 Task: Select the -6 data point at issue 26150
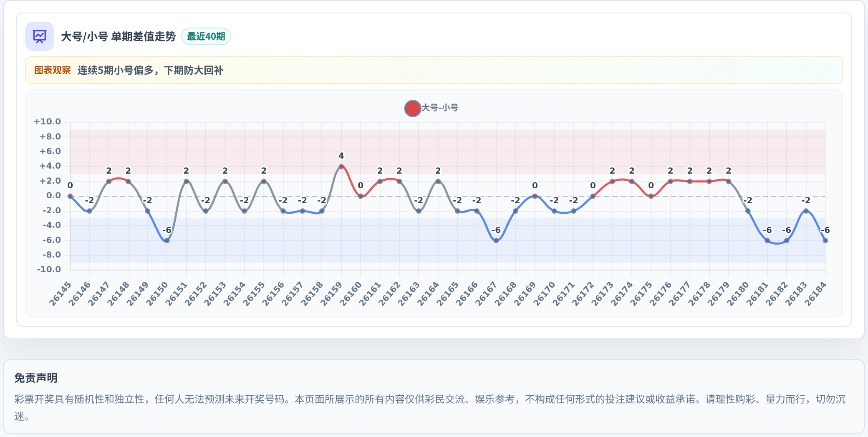167,240
